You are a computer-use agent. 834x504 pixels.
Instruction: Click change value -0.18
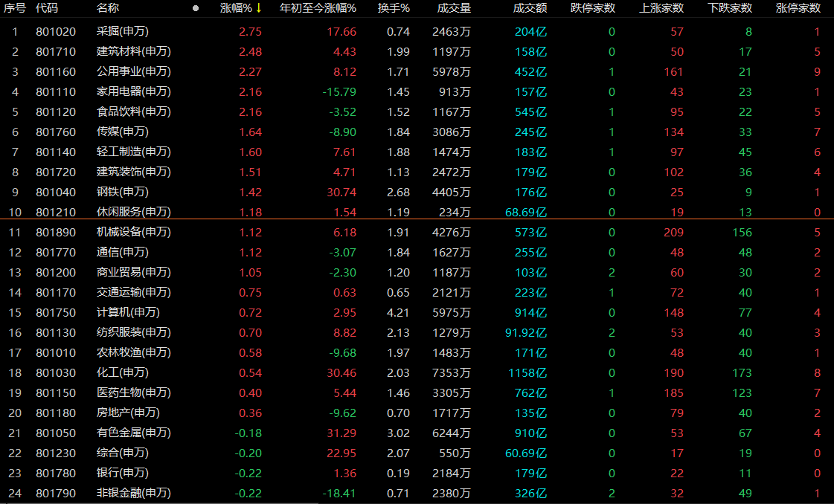[248, 433]
